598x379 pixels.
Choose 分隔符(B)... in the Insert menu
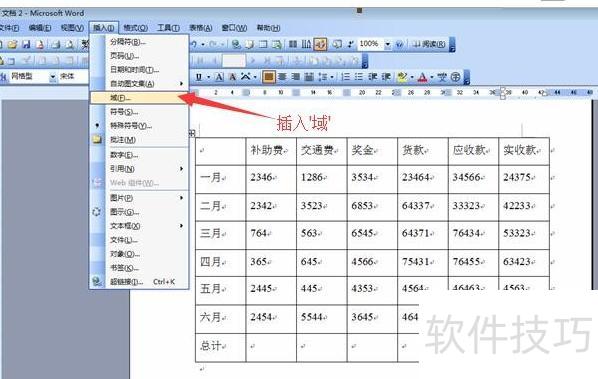click(140, 42)
